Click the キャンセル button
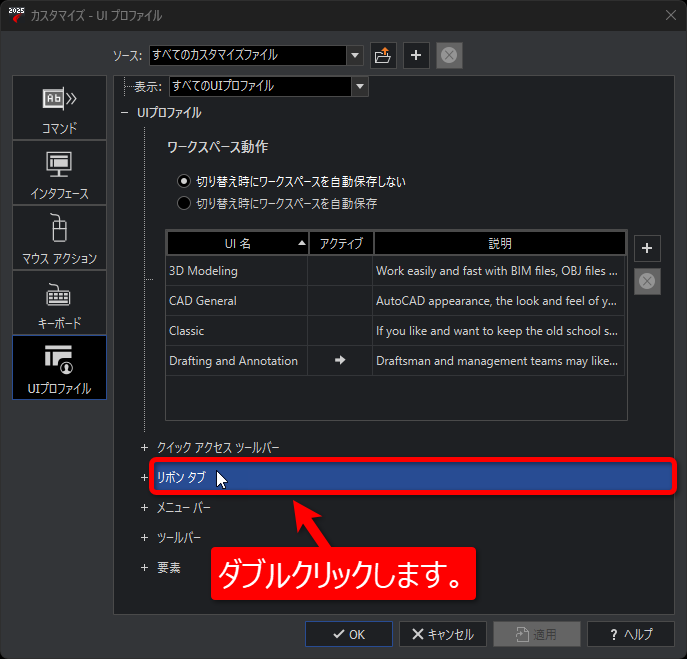This screenshot has height=659, width=687. point(443,634)
